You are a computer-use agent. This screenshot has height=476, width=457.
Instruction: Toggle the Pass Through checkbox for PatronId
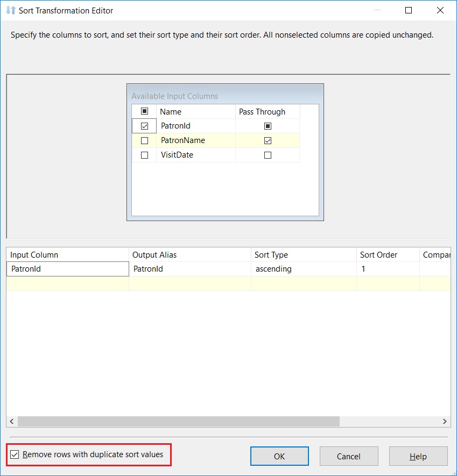[x=267, y=125]
